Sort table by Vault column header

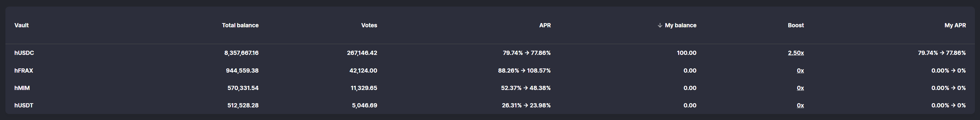pos(22,25)
